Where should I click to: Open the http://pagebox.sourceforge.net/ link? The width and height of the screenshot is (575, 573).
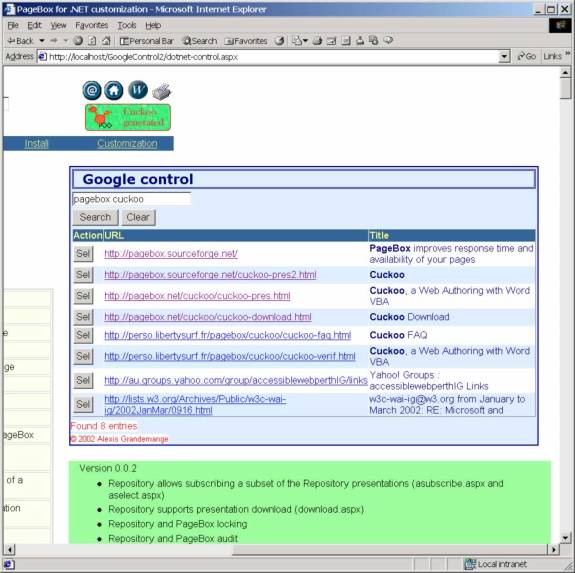[x=171, y=254]
